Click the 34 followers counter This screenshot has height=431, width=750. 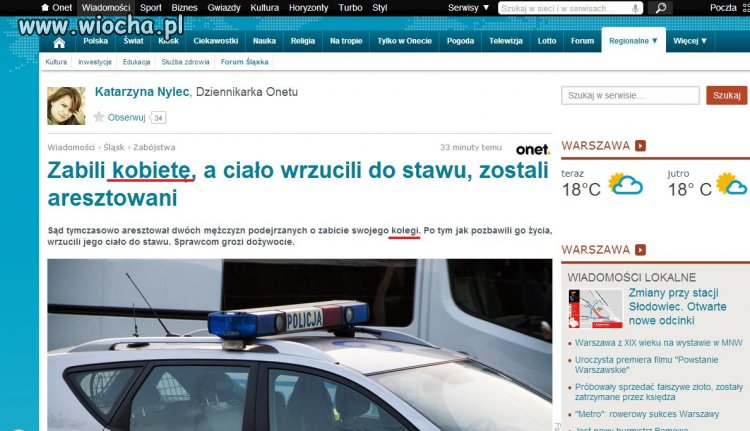click(x=158, y=118)
